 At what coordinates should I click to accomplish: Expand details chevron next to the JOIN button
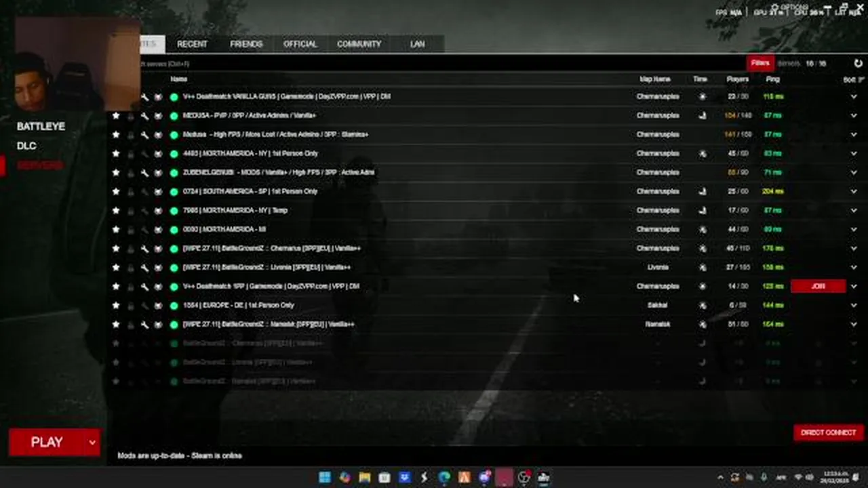854,287
